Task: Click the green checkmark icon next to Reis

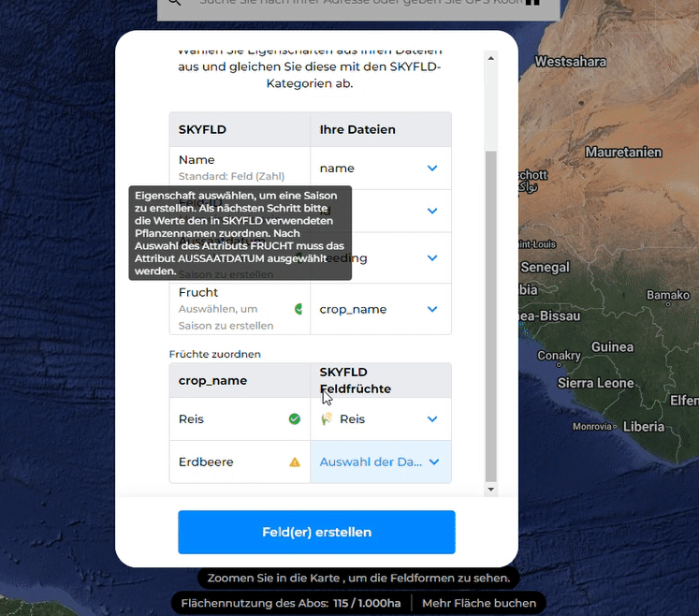Action: point(295,418)
